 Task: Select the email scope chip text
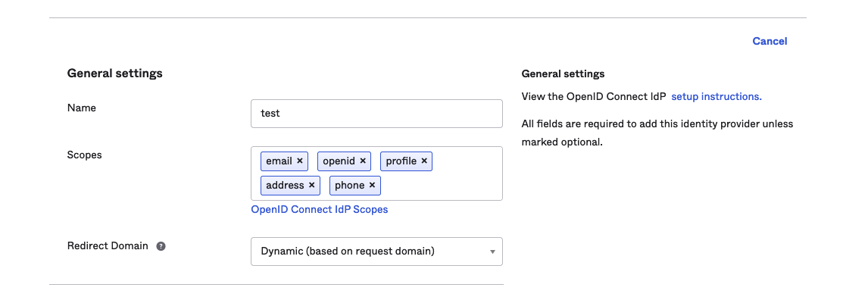tap(279, 161)
